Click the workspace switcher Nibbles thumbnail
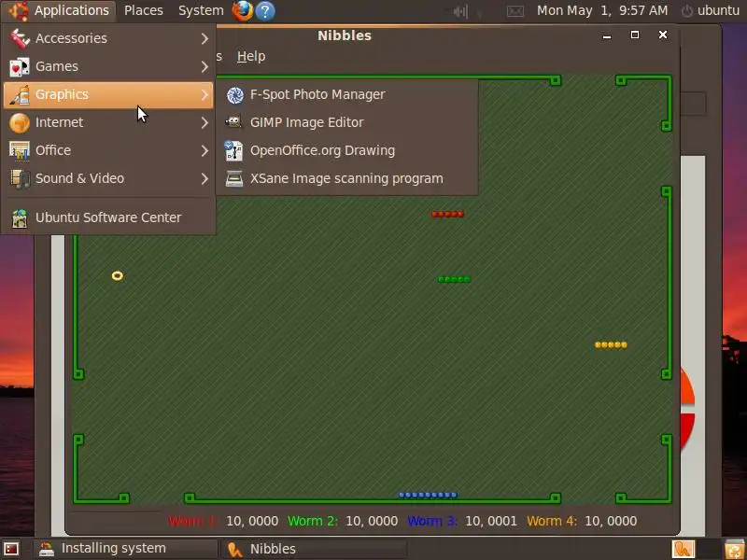747x560 pixels. point(684,549)
